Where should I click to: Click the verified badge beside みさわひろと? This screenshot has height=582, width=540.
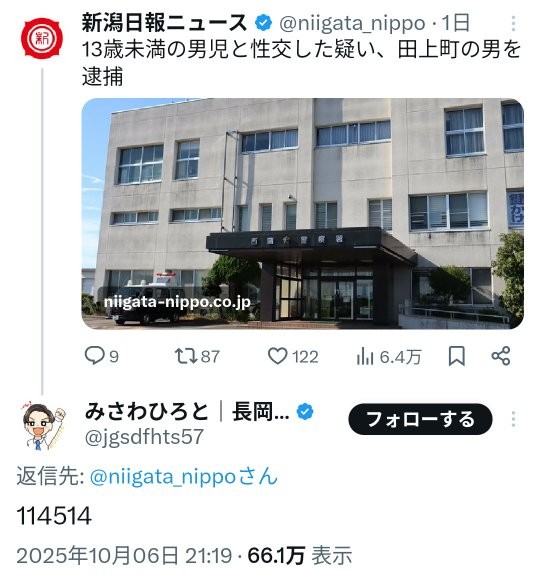(305, 412)
